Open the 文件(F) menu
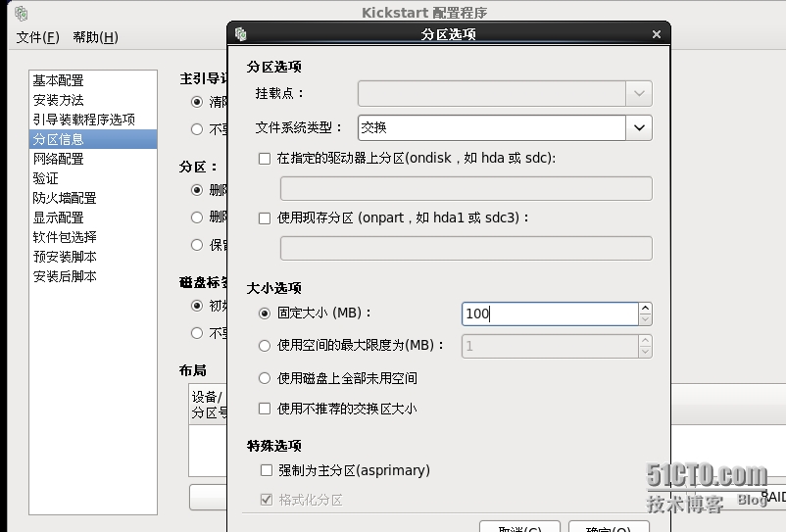786x532 pixels. (37, 37)
